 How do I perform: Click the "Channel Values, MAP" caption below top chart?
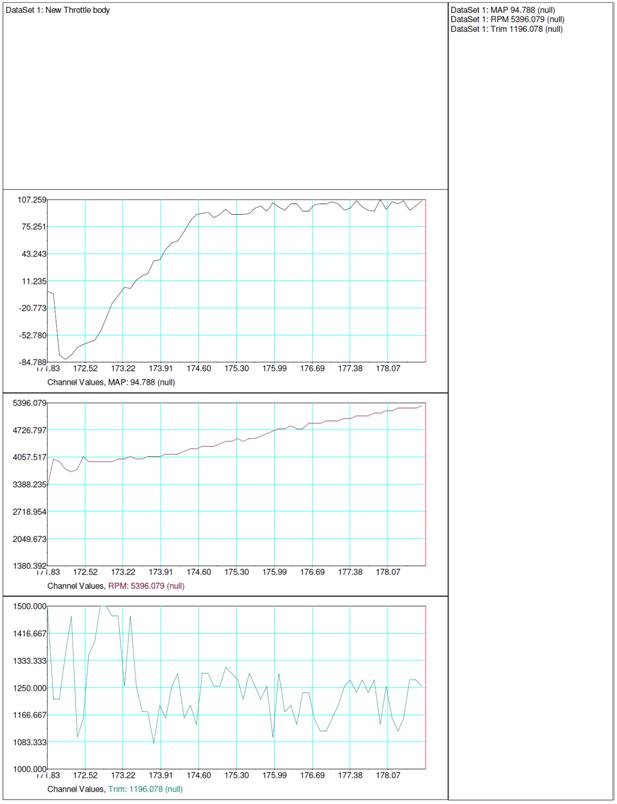(x=111, y=382)
